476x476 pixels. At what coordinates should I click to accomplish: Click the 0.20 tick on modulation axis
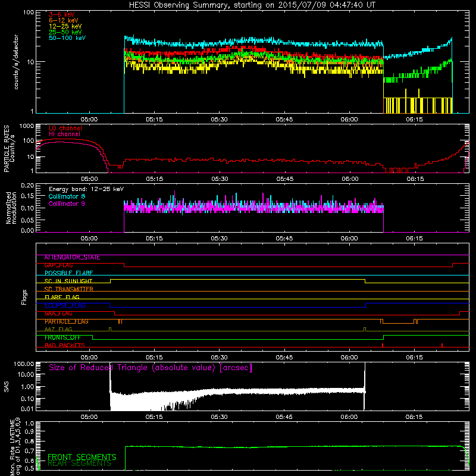pyautogui.click(x=27, y=185)
